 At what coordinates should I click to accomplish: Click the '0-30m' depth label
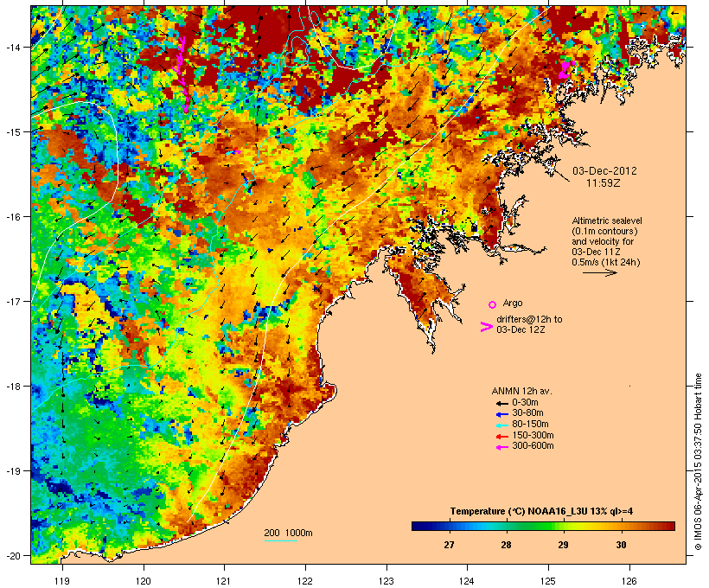pyautogui.click(x=525, y=402)
